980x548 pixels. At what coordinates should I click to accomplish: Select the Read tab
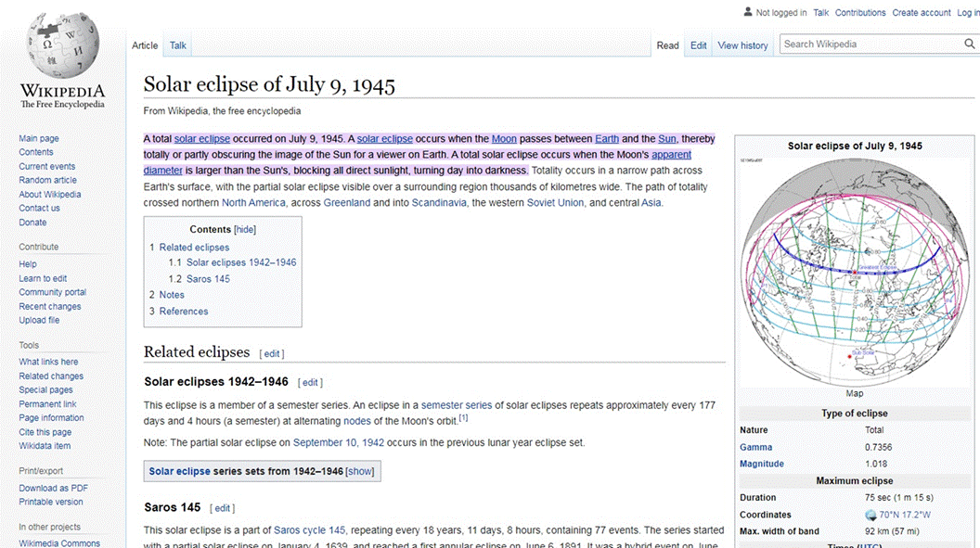point(667,45)
